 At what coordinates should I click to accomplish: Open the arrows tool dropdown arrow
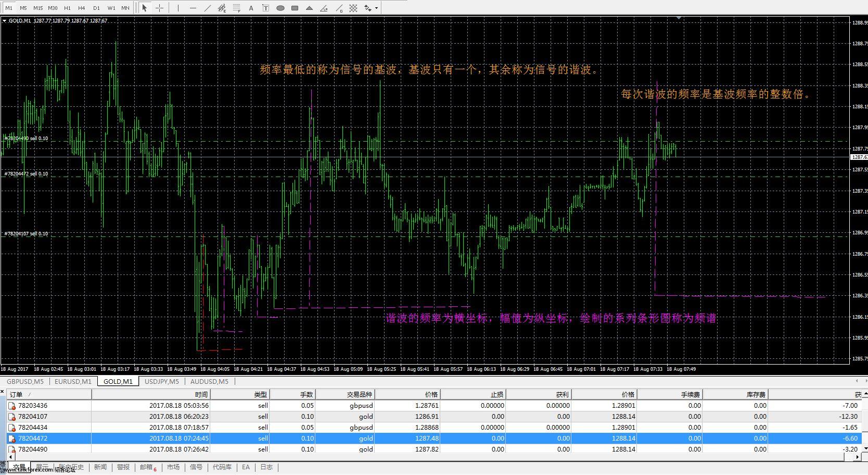tap(376, 8)
